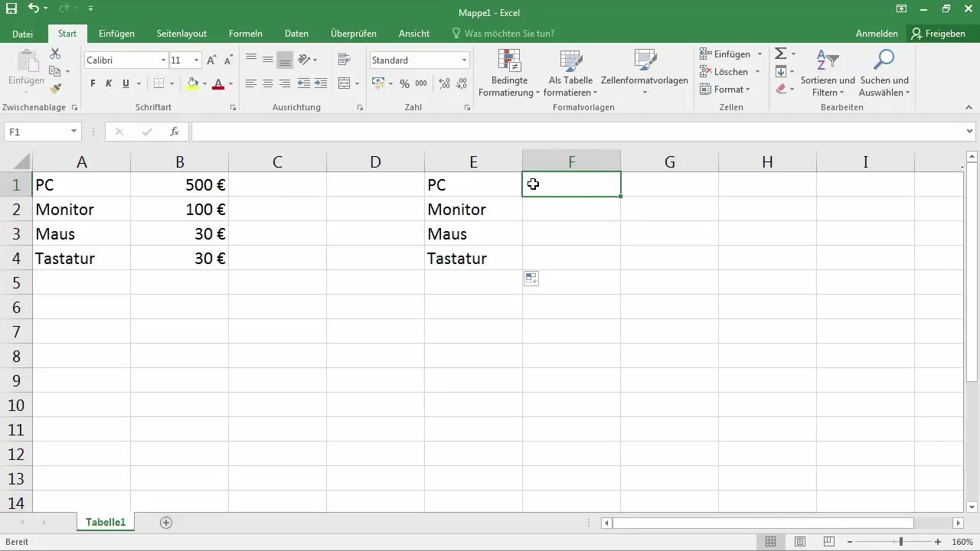
Task: Click the Undo arrow icon
Action: click(34, 8)
